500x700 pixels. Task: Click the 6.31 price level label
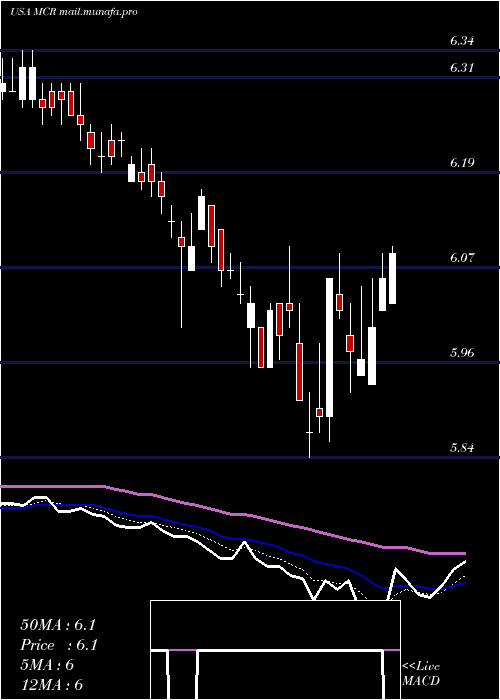(462, 68)
